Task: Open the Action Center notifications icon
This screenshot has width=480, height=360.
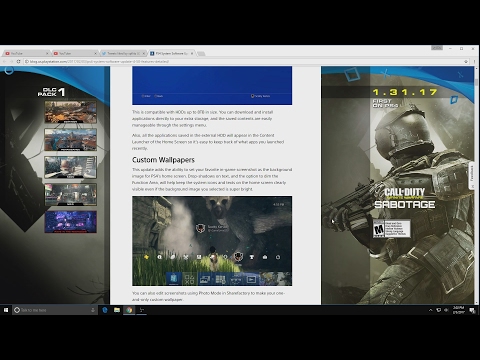Action: tap(472, 310)
